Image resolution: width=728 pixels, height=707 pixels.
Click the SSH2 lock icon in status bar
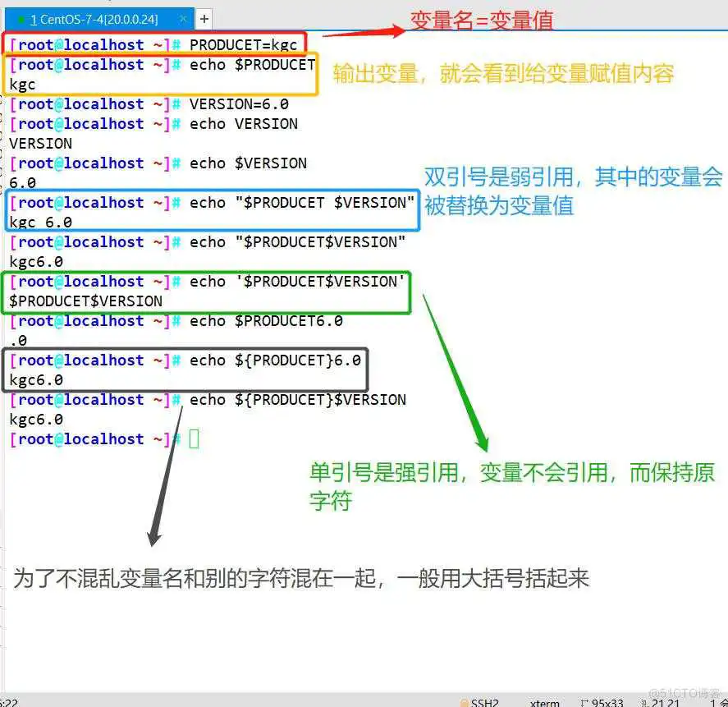coord(465,703)
